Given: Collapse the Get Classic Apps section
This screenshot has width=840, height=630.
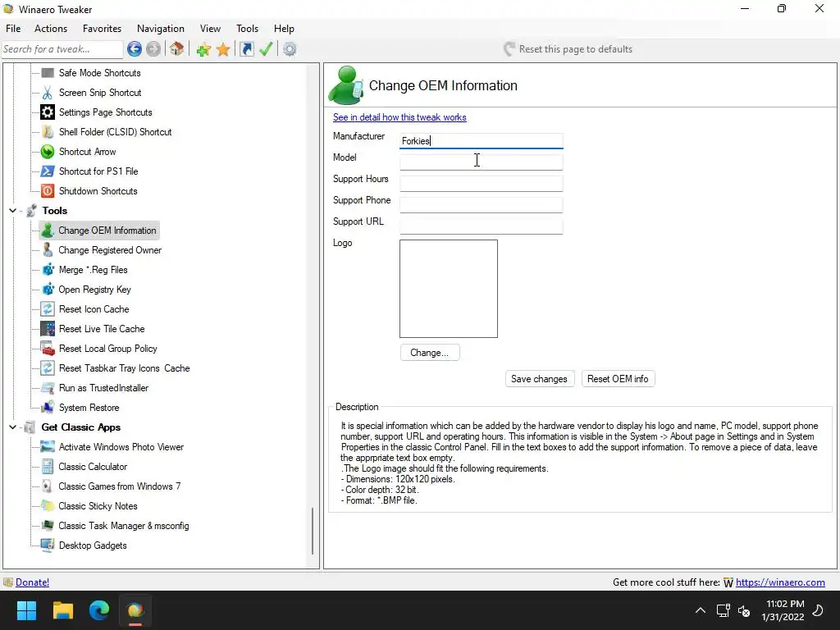Looking at the screenshot, I should [12, 427].
